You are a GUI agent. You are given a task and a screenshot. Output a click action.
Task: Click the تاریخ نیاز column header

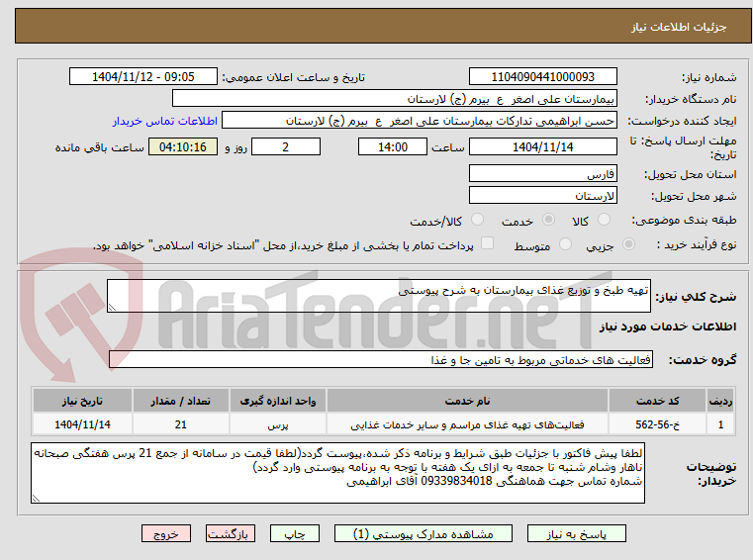point(82,401)
